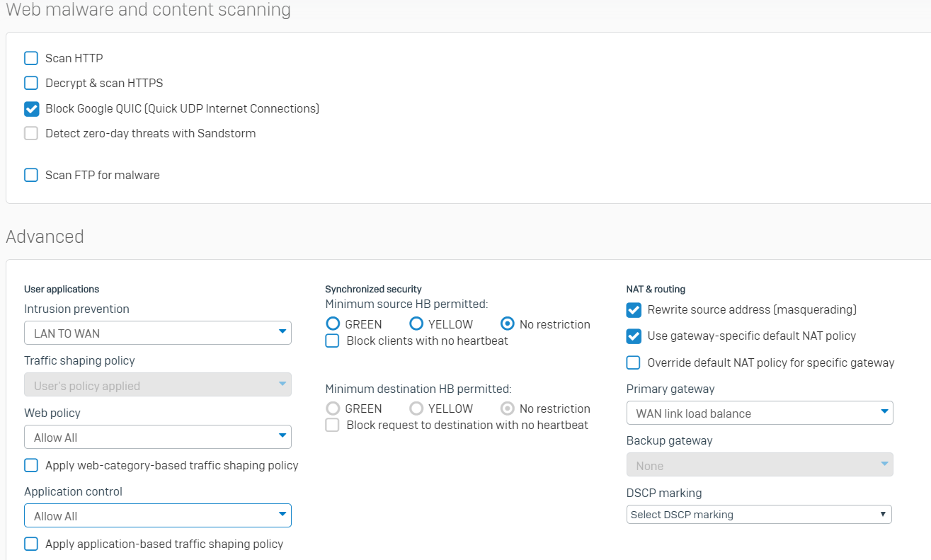Expand the Web policy dropdown

(157, 437)
